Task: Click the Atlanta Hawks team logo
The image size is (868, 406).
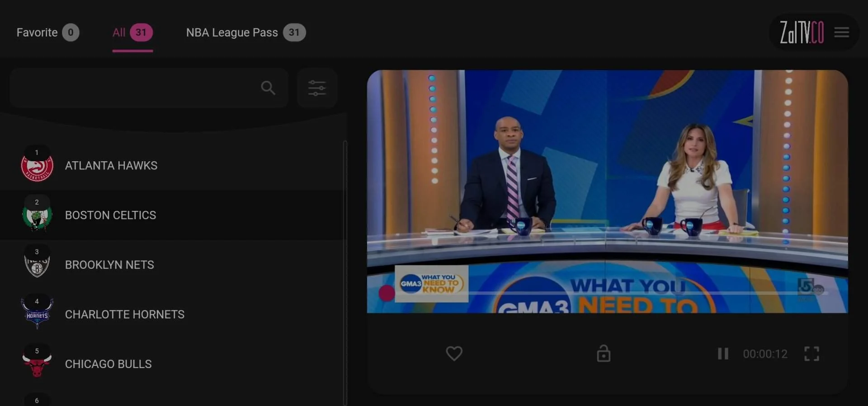Action: (x=37, y=166)
